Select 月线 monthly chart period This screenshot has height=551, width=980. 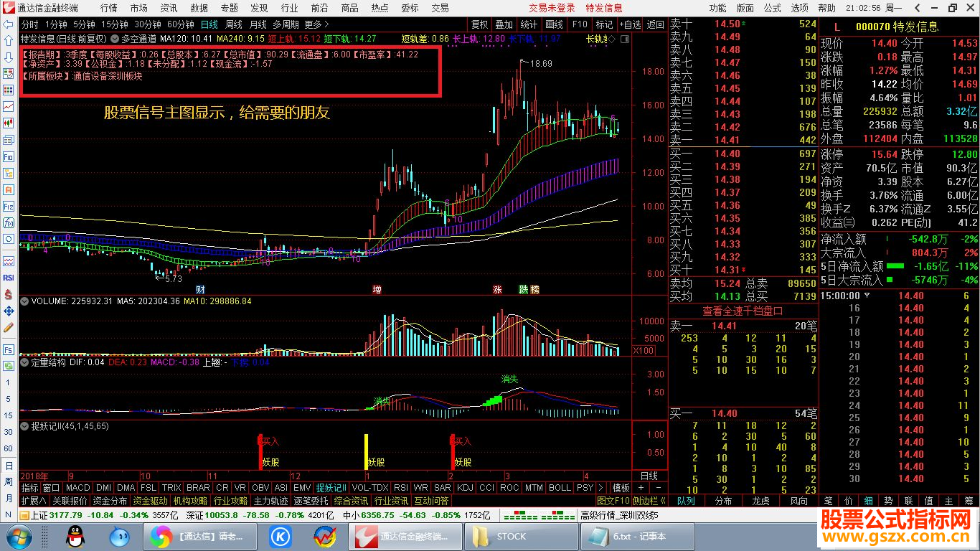click(258, 24)
